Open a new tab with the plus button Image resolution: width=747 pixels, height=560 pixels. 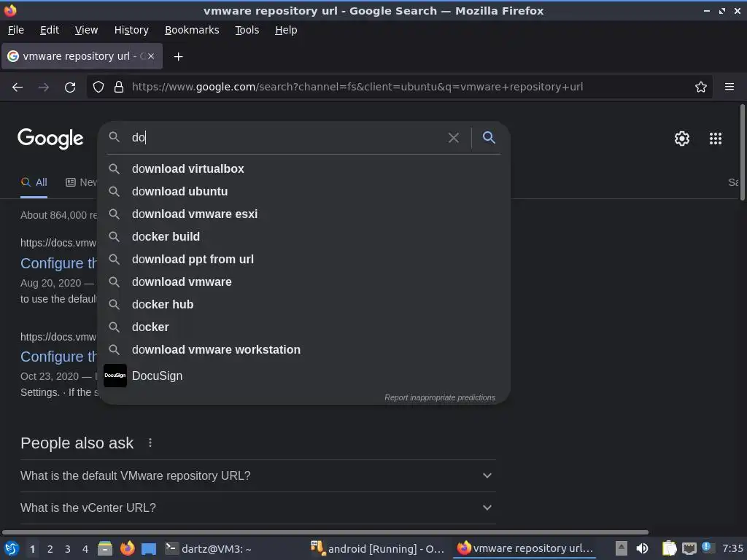[x=178, y=57]
